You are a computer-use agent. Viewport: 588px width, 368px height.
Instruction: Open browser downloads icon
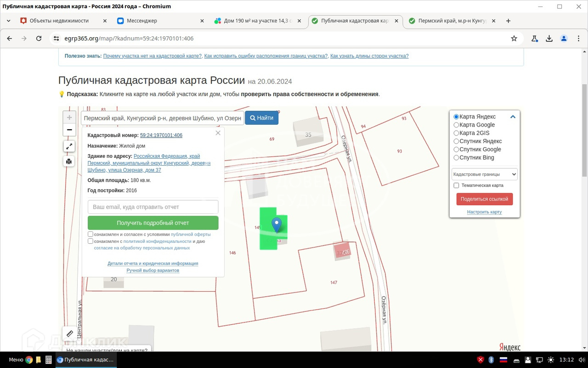tap(549, 39)
